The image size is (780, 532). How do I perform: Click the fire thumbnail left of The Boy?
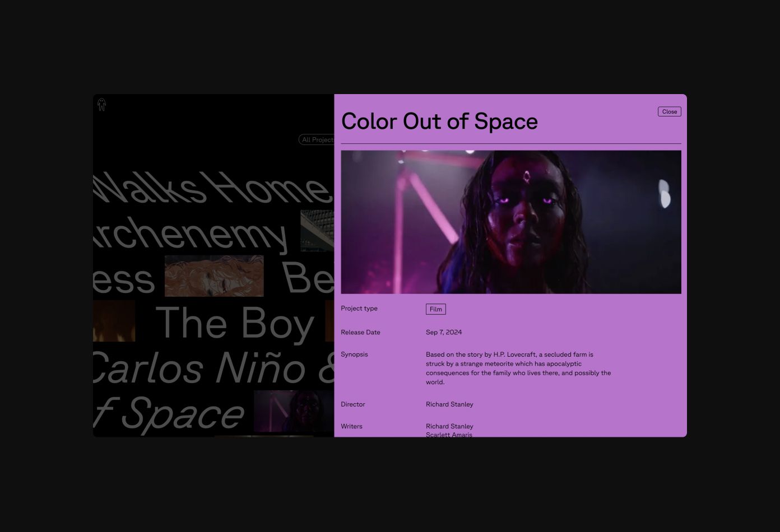[x=114, y=321]
